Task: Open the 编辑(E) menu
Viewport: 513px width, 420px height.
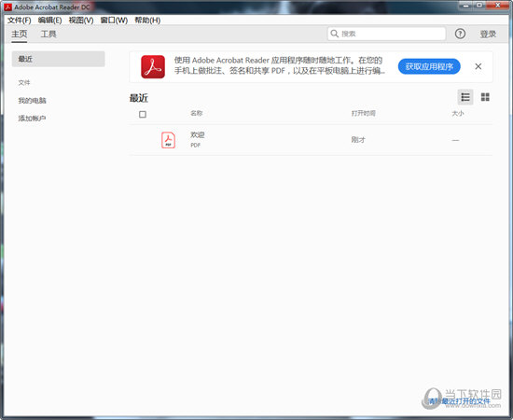Action: coord(49,21)
